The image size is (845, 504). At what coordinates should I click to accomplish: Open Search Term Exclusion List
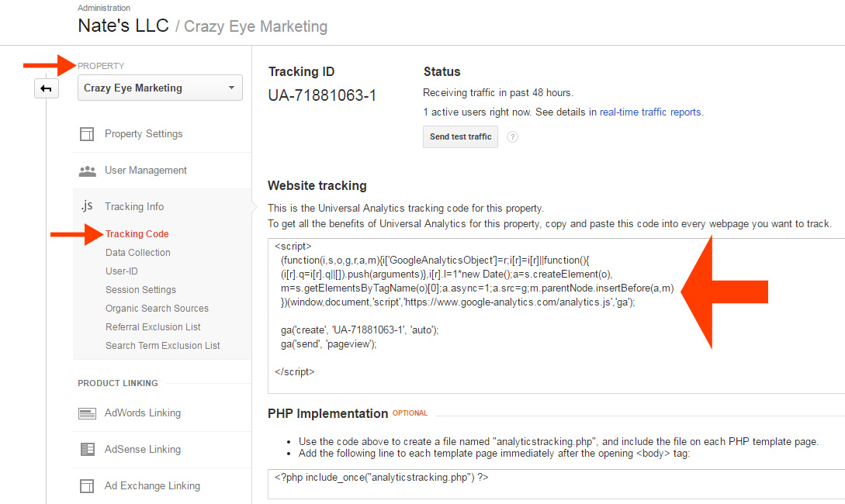pos(163,346)
